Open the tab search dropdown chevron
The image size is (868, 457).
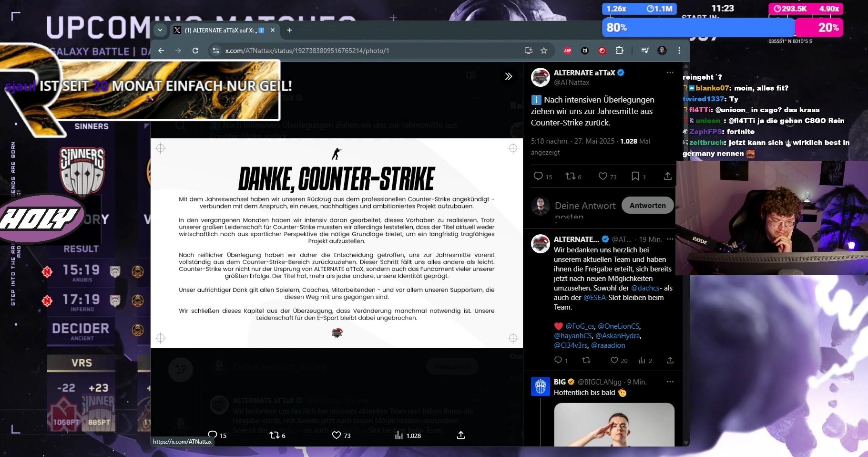(160, 30)
